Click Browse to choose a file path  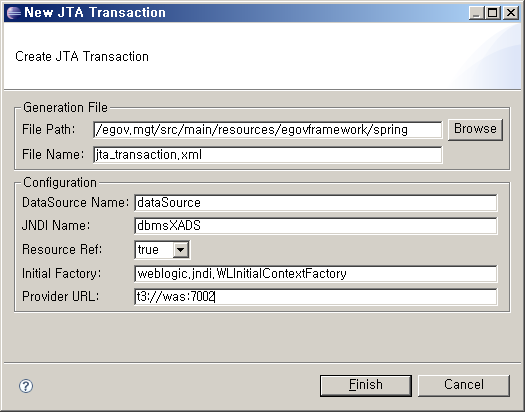[475, 129]
